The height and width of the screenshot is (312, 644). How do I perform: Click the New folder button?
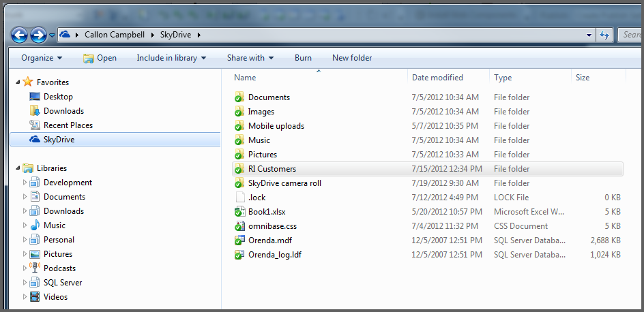[352, 58]
